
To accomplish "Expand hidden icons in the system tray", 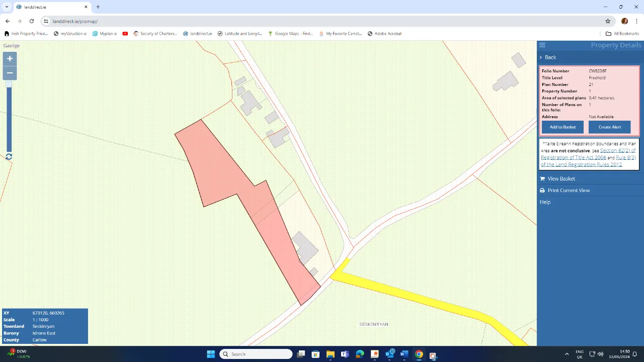I will [x=567, y=354].
